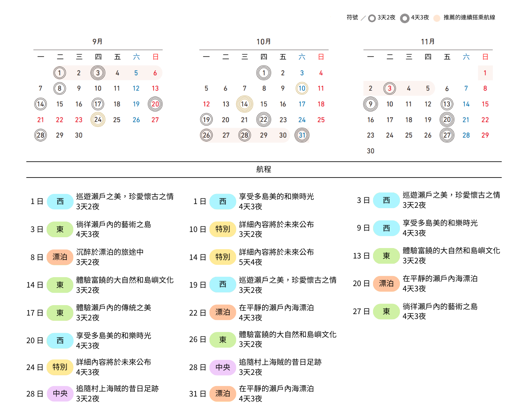
Task: Choose circled date 20 in November calendar
Action: click(x=447, y=120)
